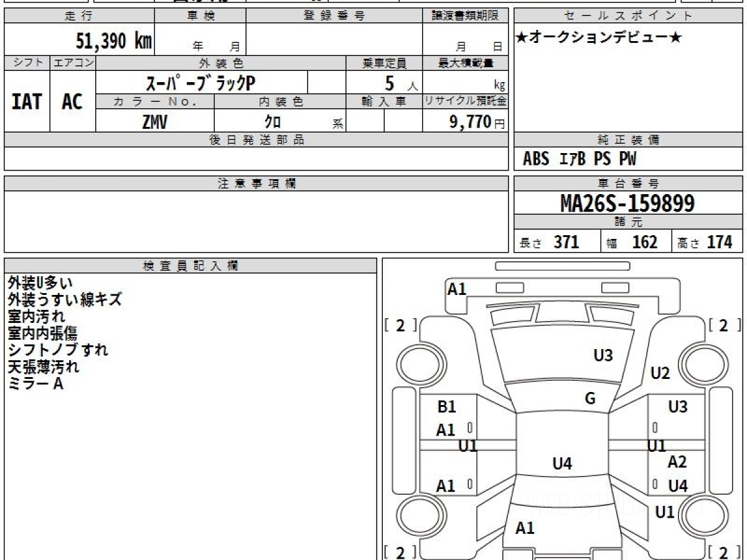This screenshot has width=747, height=560.
Task: Click the U1 mark beside the rear wheel
Action: 665,513
